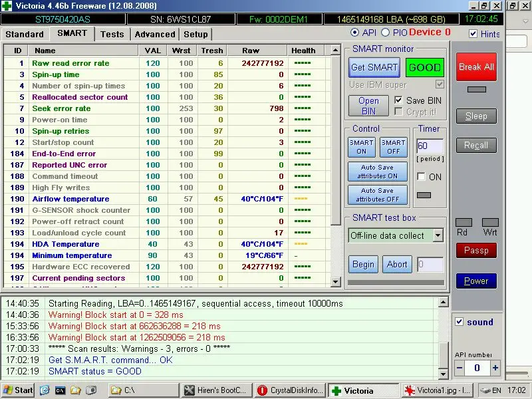Toggle the Use IBM super checkbox
532x399 pixels.
(x=440, y=84)
